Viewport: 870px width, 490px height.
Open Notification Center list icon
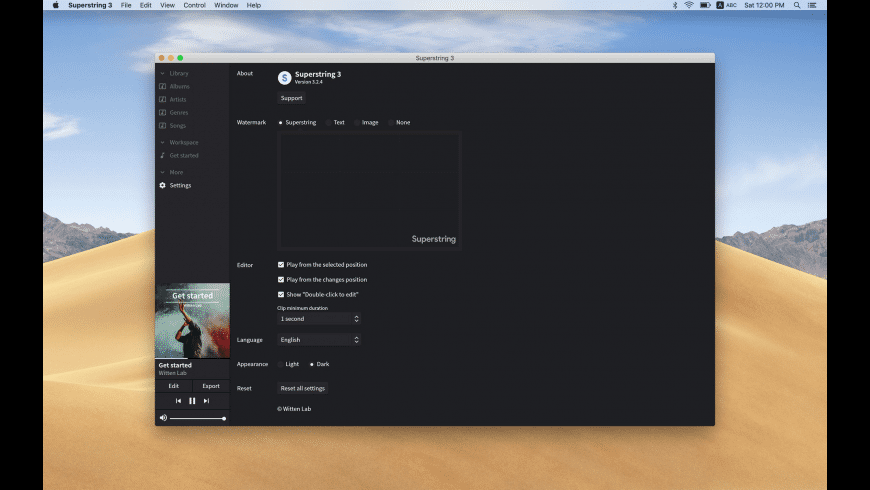point(812,5)
